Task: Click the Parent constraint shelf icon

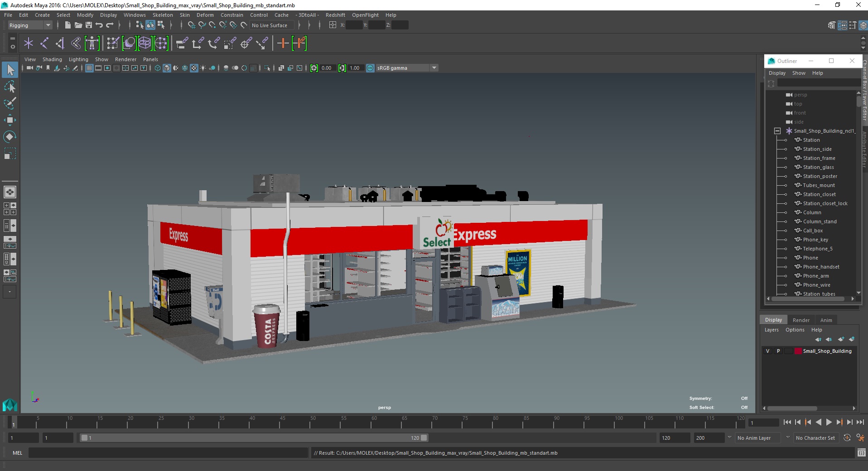Action: (x=182, y=43)
